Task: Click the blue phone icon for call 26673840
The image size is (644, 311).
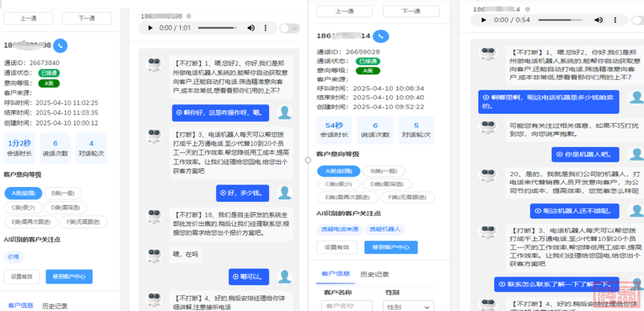Action: 60,45
